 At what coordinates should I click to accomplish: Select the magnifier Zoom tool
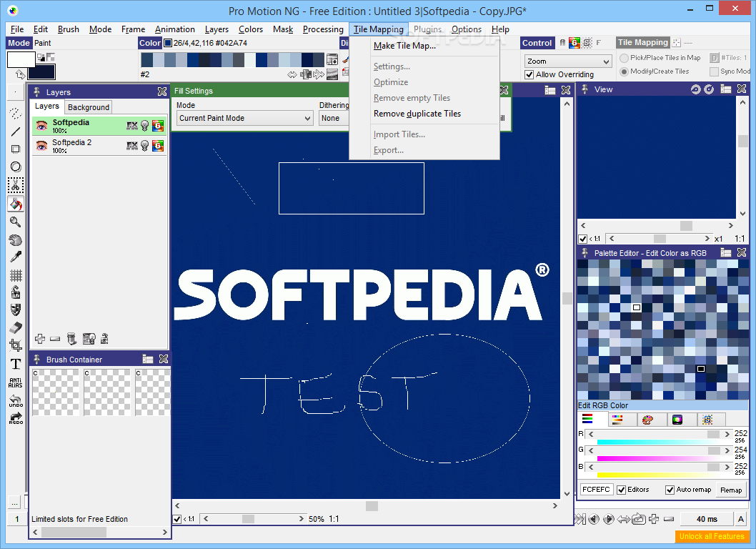[x=16, y=222]
